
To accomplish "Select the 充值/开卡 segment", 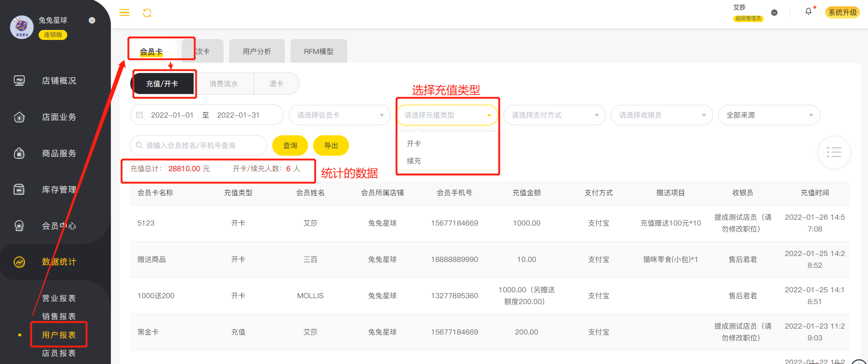I will [162, 84].
